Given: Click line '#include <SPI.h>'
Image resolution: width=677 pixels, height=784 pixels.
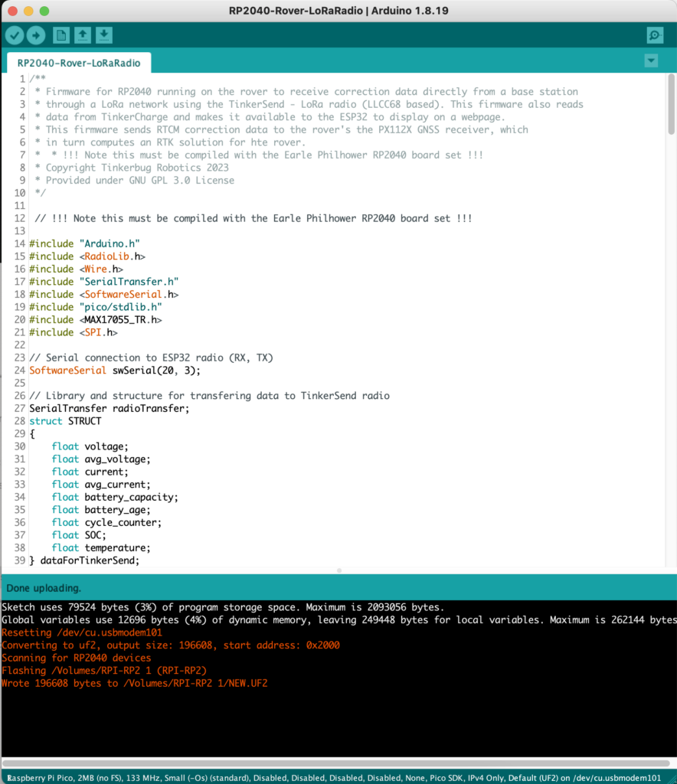Looking at the screenshot, I should [74, 332].
